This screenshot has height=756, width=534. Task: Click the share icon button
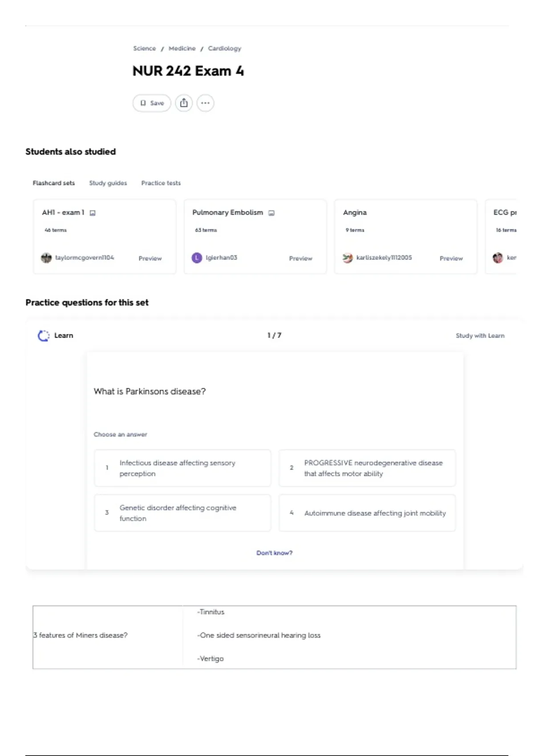184,103
